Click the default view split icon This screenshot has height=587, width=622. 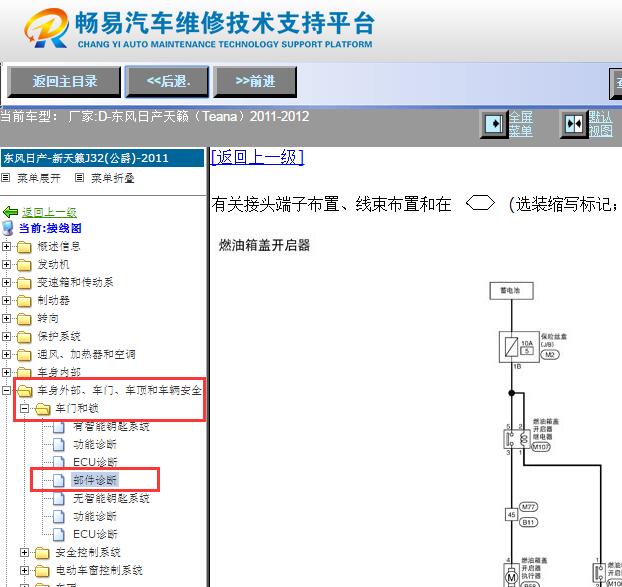(x=573, y=124)
